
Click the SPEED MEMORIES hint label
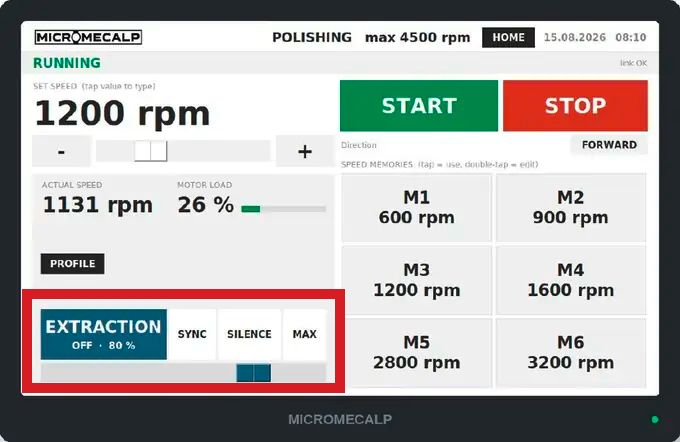(x=439, y=164)
